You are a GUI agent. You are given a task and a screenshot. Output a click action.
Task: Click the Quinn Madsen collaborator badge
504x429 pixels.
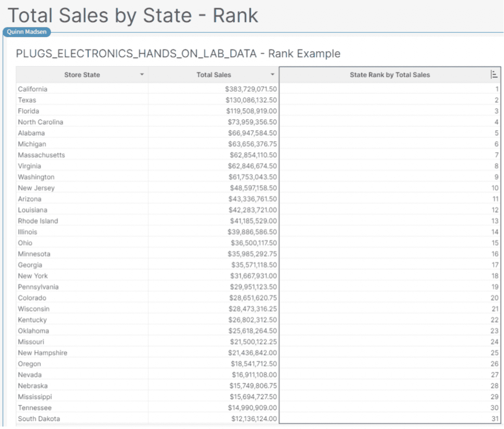click(x=26, y=32)
